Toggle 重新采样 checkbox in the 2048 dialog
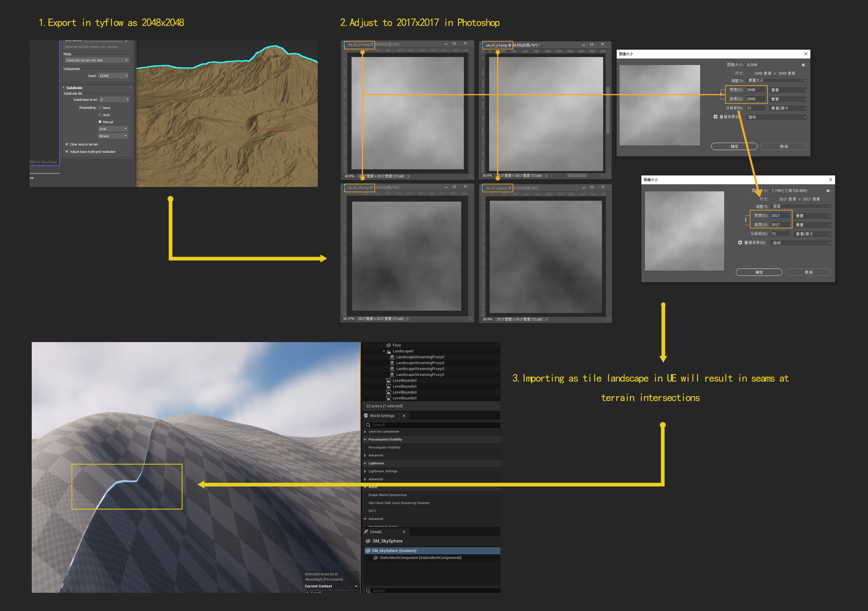 pos(715,117)
